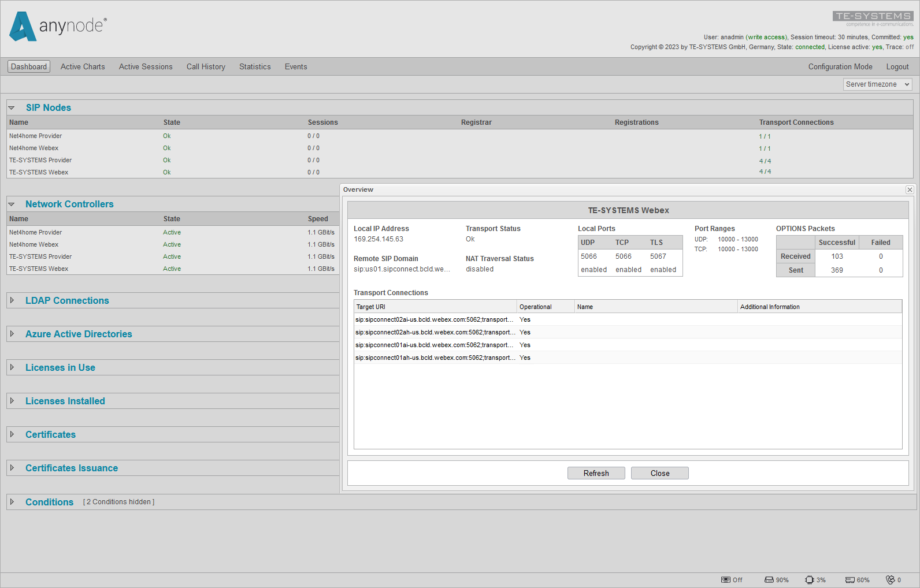The width and height of the screenshot is (920, 588).
Task: Click the Received successful count 103
Action: 837,256
